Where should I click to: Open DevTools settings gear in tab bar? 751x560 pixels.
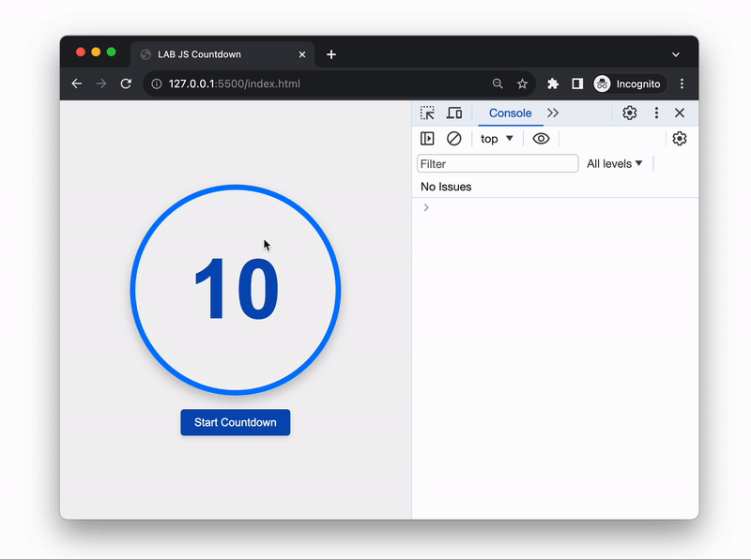point(630,113)
